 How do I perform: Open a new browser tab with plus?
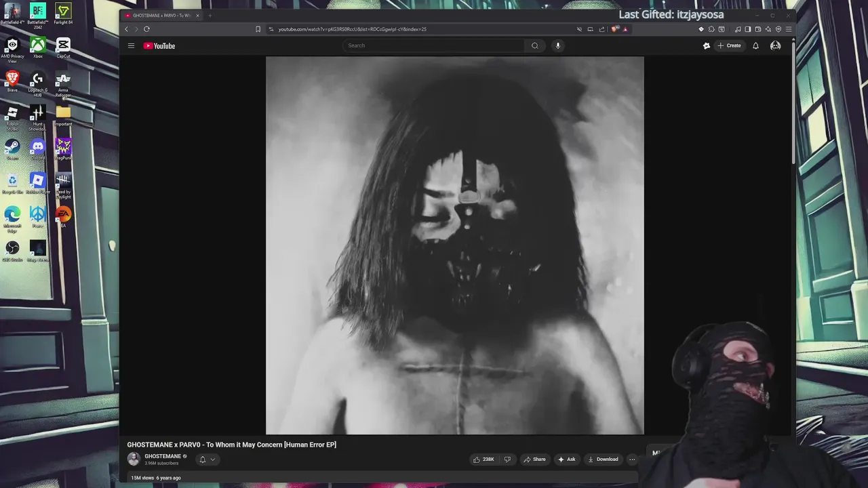point(210,16)
